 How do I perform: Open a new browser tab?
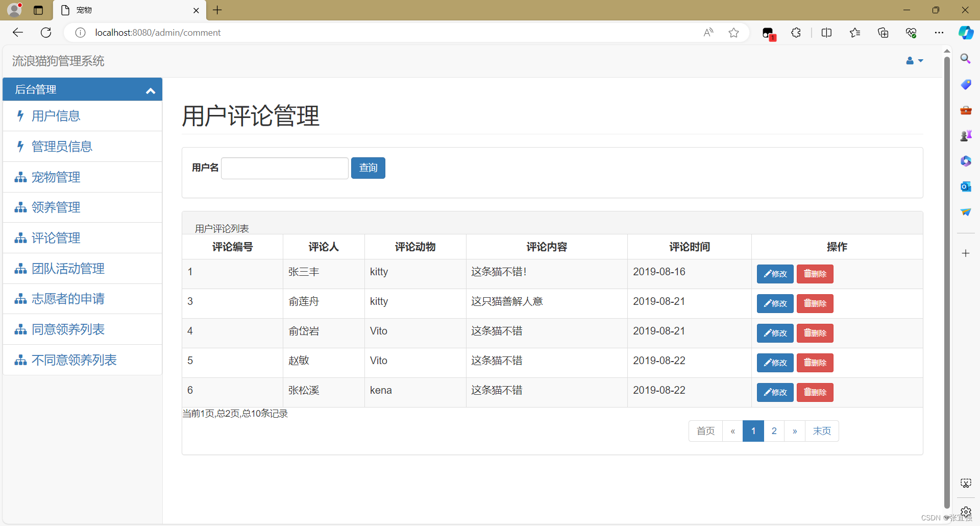pyautogui.click(x=217, y=10)
